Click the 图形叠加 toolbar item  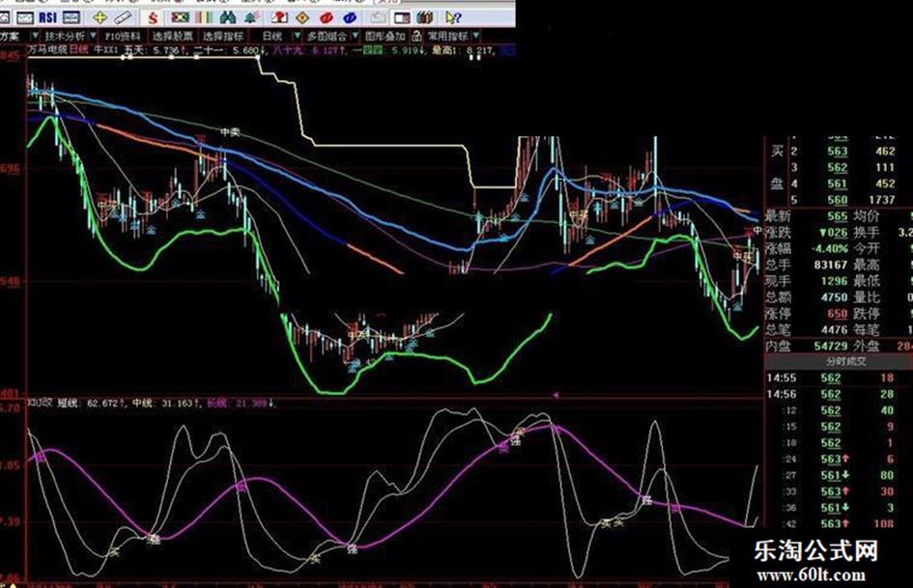(x=385, y=36)
